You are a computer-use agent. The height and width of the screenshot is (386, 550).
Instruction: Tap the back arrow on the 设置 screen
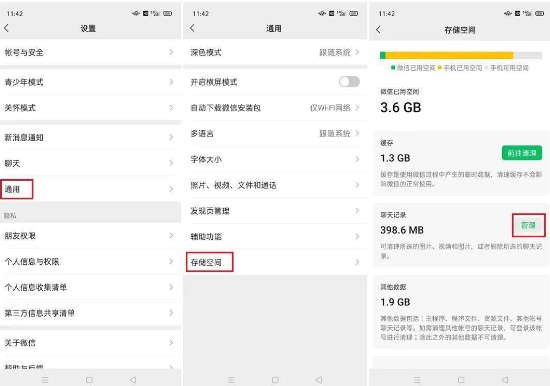pos(6,28)
